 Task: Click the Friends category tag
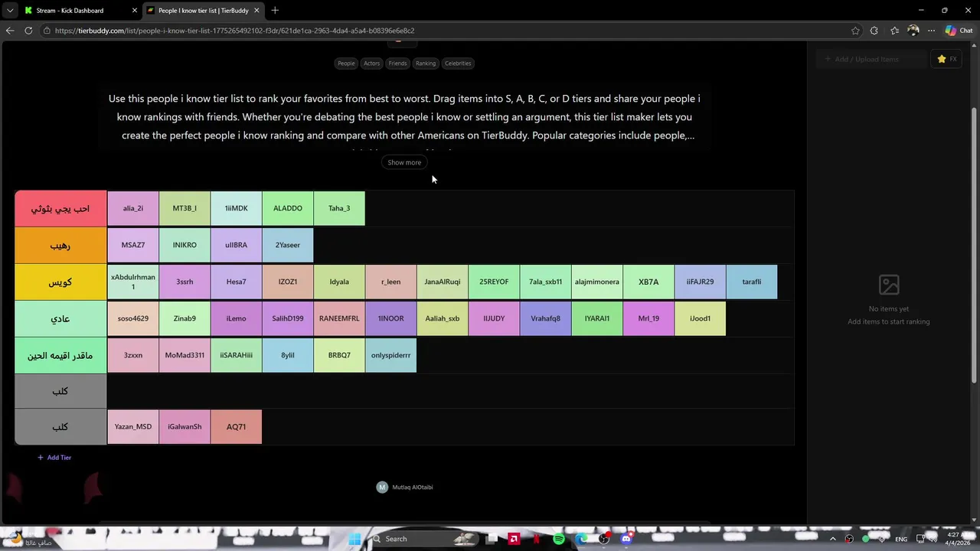[397, 64]
